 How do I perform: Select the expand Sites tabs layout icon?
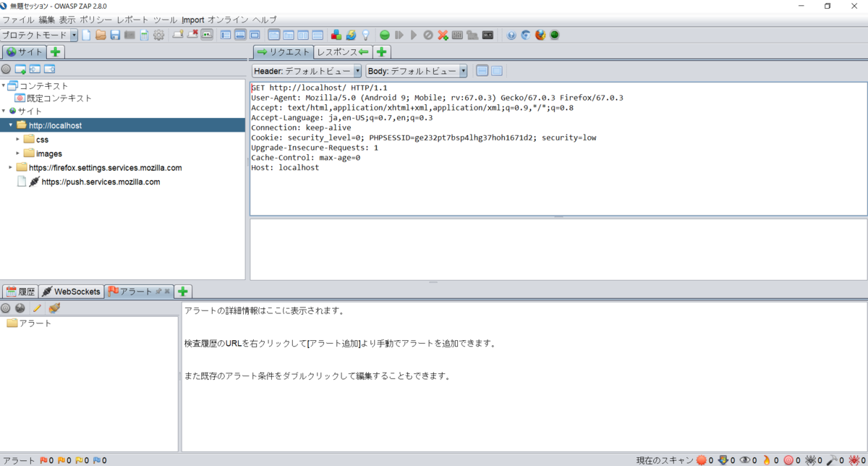226,35
